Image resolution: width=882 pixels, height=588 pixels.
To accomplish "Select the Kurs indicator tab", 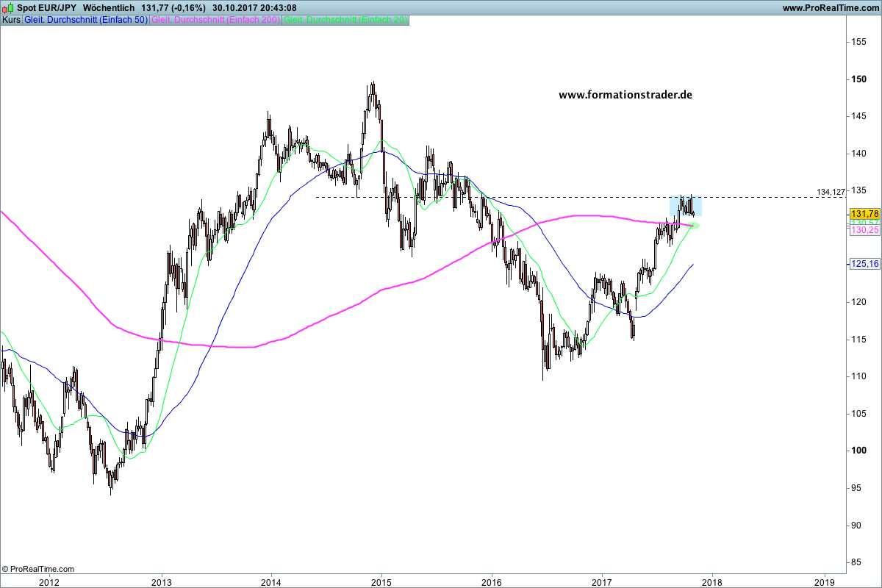I will pyautogui.click(x=11, y=21).
